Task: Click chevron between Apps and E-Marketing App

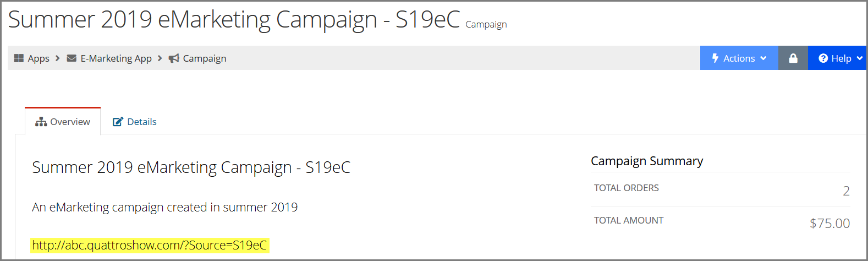Action: coord(57,58)
